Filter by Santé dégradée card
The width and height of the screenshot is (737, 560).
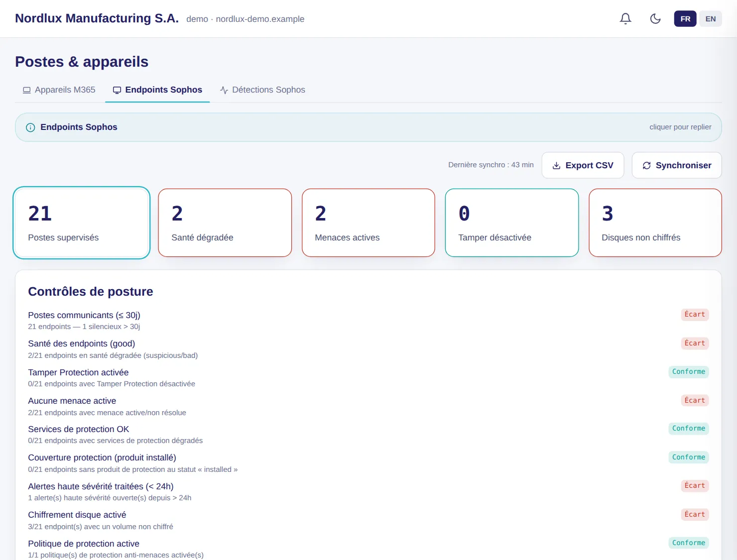click(225, 223)
